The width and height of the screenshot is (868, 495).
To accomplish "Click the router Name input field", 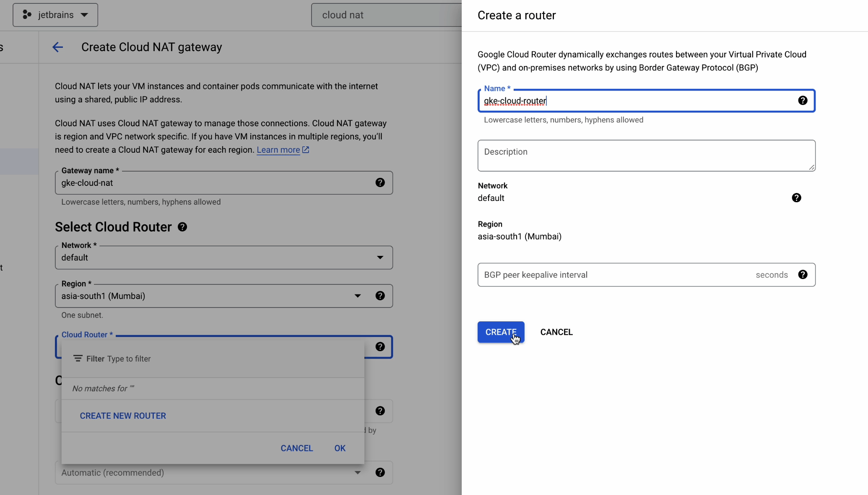I will pyautogui.click(x=646, y=101).
